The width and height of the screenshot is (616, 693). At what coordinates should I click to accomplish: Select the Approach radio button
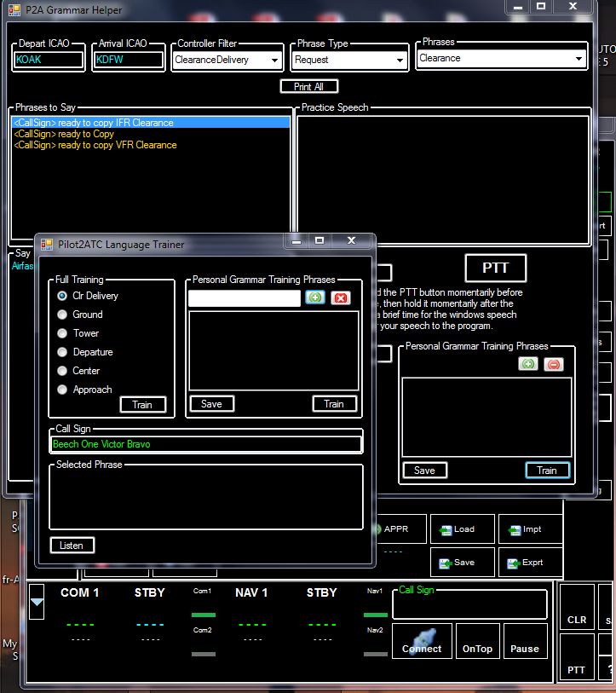pyautogui.click(x=62, y=390)
